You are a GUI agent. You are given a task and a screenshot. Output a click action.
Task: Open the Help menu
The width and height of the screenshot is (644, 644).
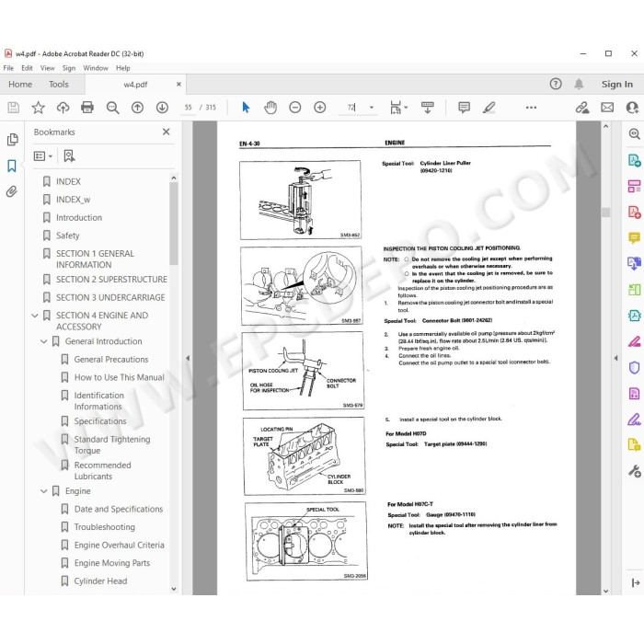(122, 68)
